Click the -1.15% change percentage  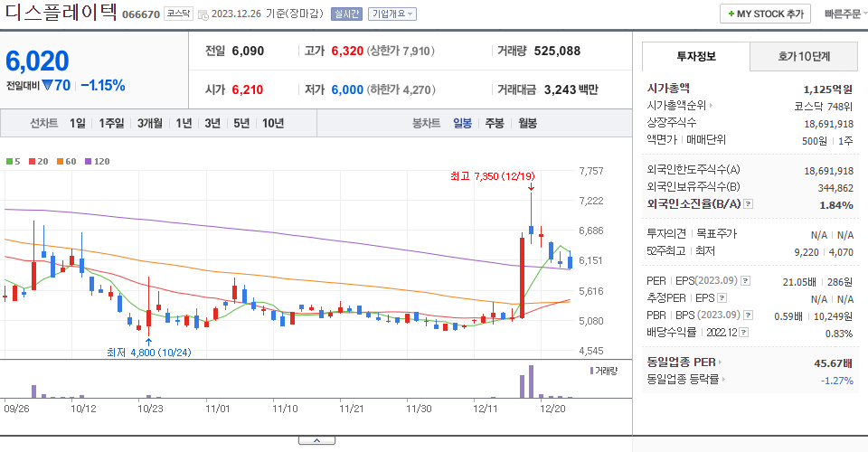(x=103, y=85)
